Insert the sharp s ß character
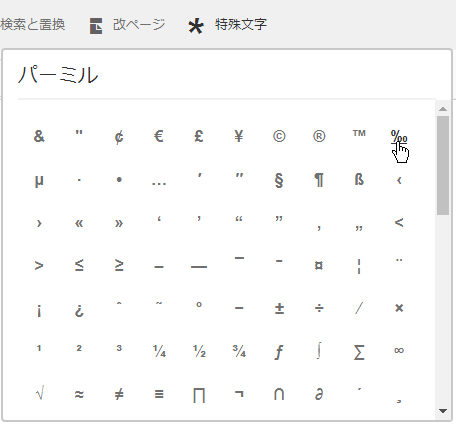Screen dimensions: 456x424 [x=359, y=180]
